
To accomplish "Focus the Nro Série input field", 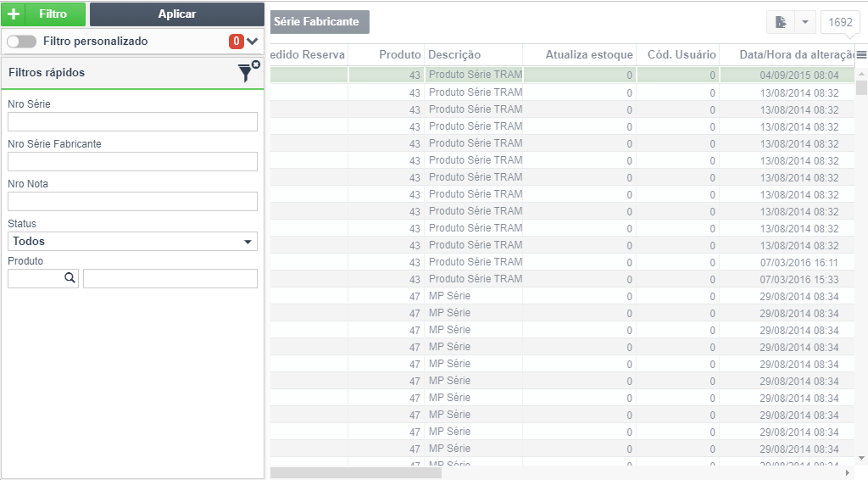I will click(x=132, y=122).
